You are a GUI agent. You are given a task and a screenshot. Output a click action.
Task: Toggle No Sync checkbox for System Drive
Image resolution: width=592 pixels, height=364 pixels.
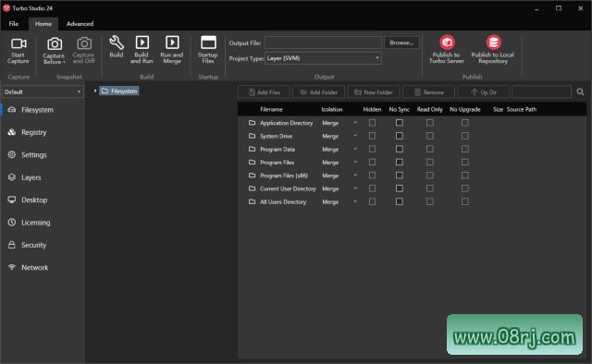399,136
